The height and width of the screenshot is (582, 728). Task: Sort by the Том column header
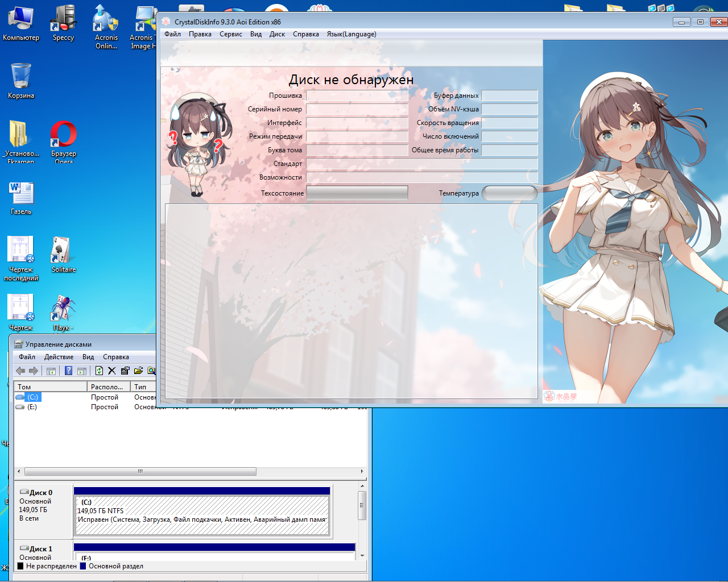tap(51, 386)
